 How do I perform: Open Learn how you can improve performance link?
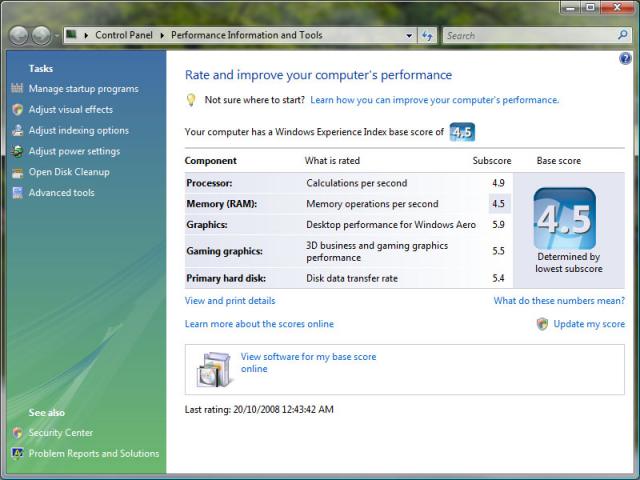435,100
